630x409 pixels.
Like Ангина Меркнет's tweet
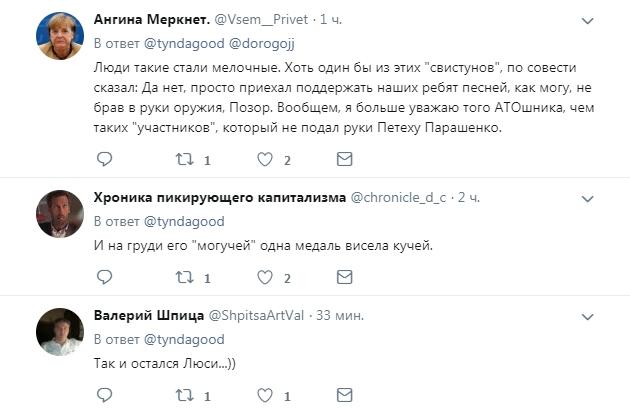pos(265,159)
